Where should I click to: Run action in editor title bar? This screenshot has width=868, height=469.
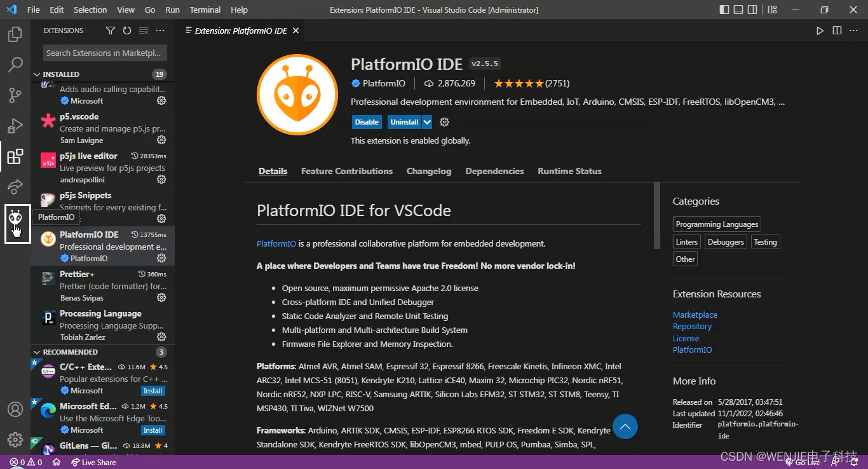(820, 31)
